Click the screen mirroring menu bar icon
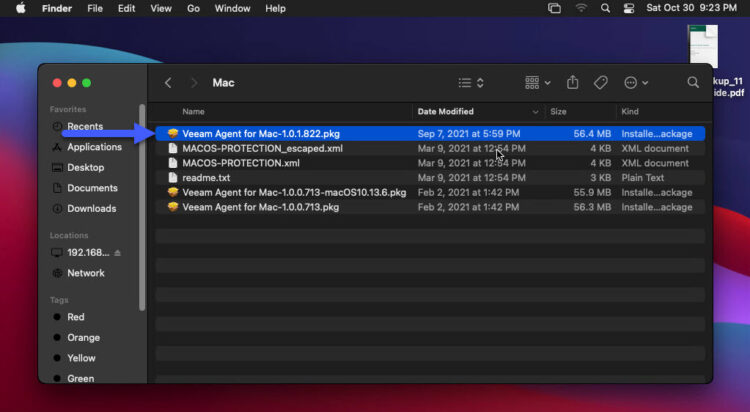This screenshot has width=750, height=412. (554, 8)
